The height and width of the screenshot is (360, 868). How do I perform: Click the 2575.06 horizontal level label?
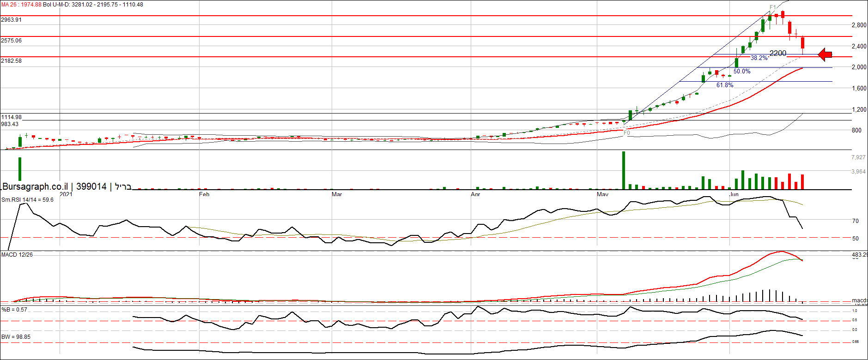pos(12,41)
